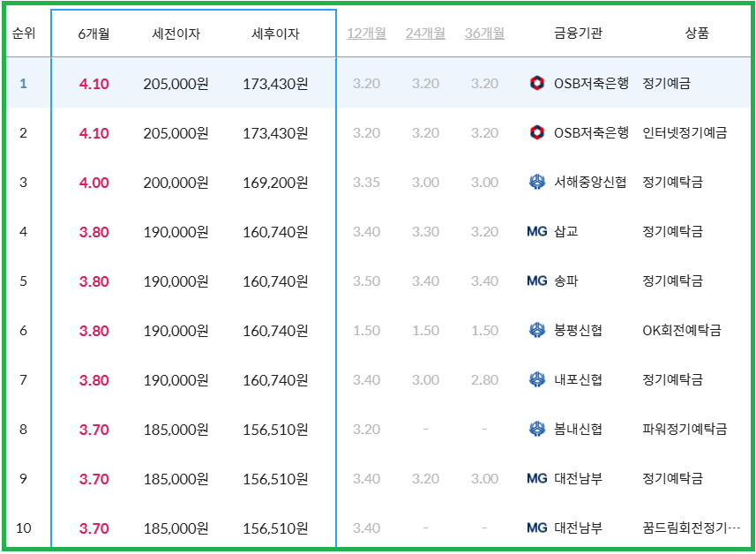Click 3.30 twenty-four-month rate of 삽교

(425, 232)
